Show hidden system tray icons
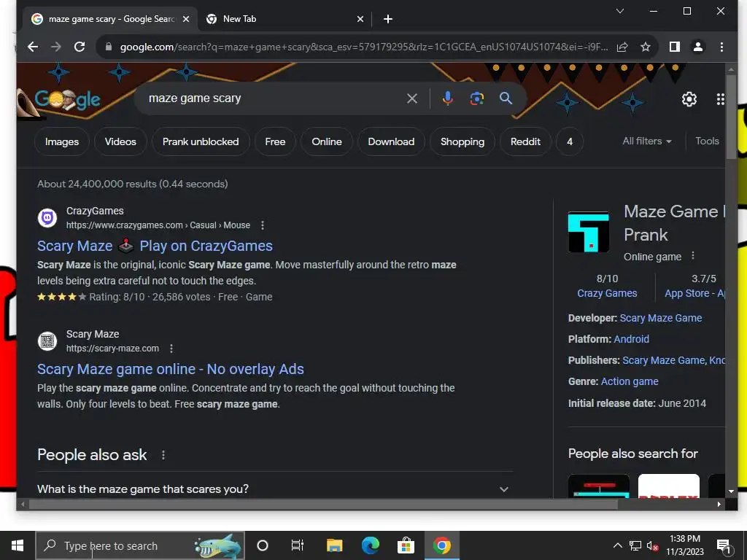 click(x=617, y=545)
